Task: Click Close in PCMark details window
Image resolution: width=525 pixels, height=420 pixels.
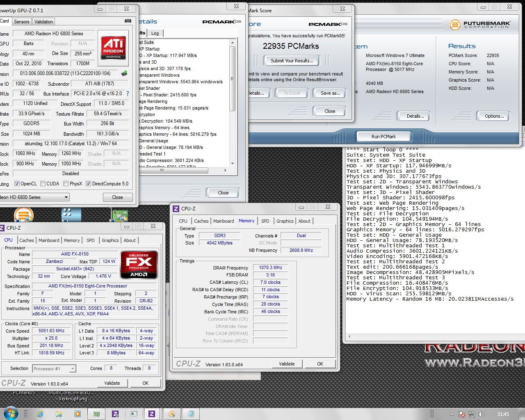Action: coord(223,193)
